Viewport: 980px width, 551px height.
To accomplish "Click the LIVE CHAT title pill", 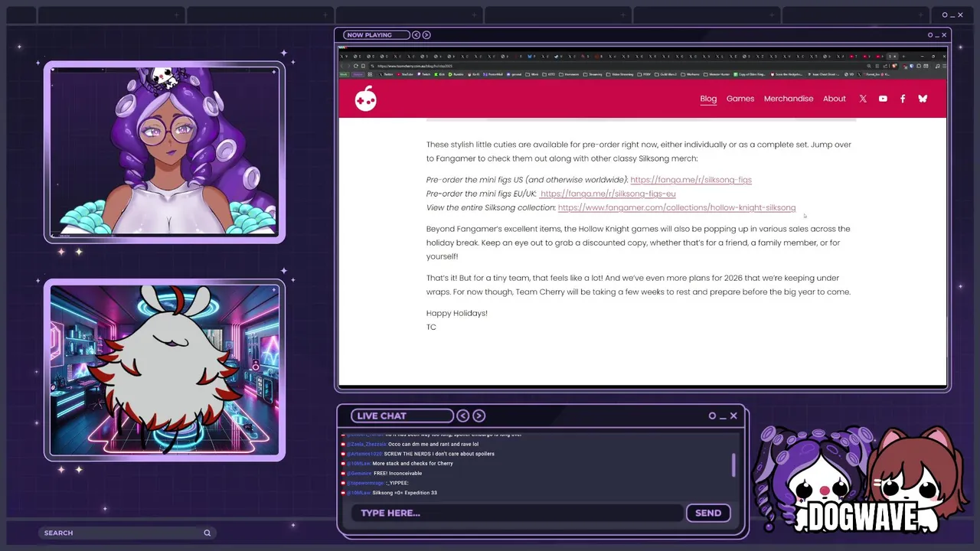I will [x=402, y=416].
